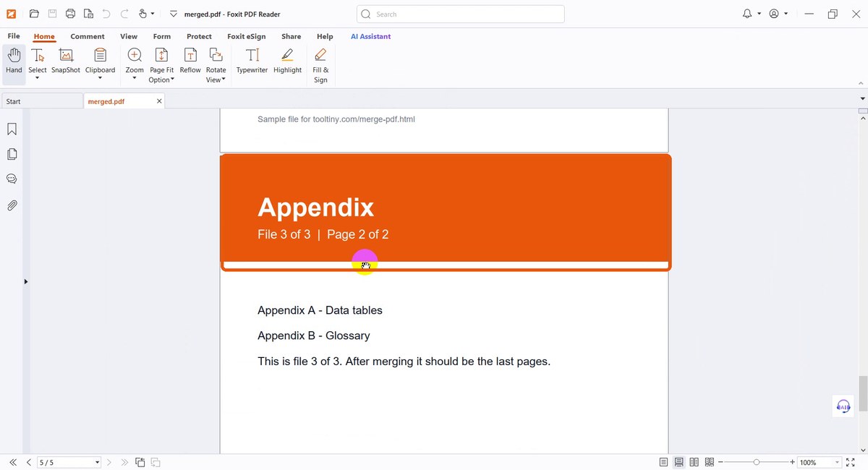Expand the Select tool dropdown arrow
Image resolution: width=868 pixels, height=470 pixels.
pos(38,78)
